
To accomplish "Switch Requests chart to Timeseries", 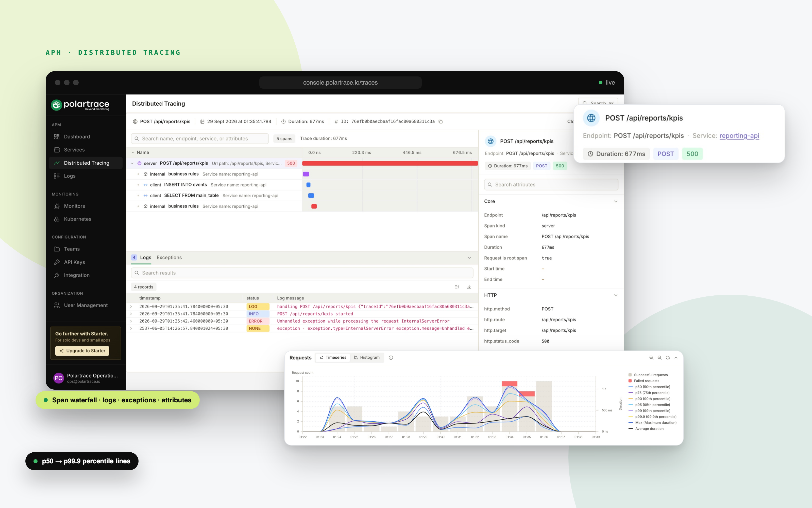I will (333, 357).
